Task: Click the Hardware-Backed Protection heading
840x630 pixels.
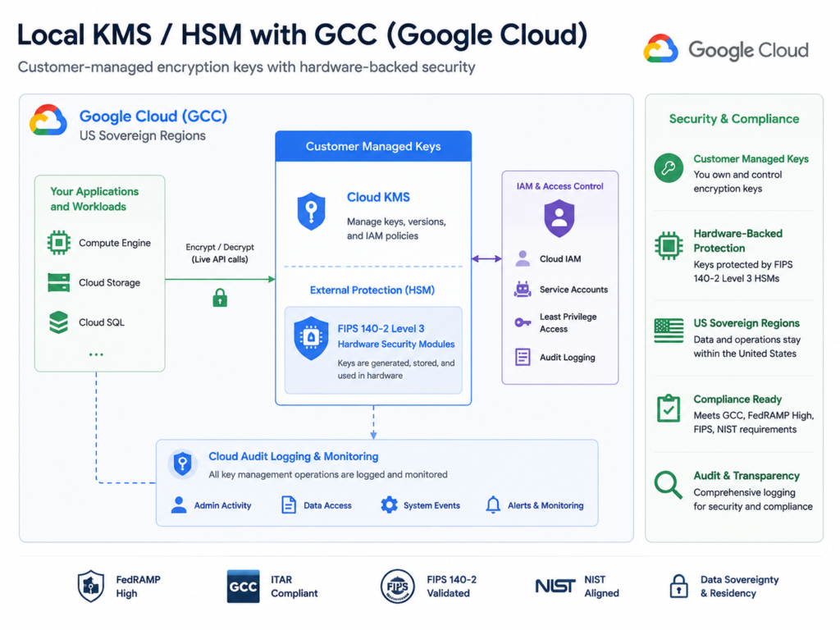Action: [x=737, y=240]
